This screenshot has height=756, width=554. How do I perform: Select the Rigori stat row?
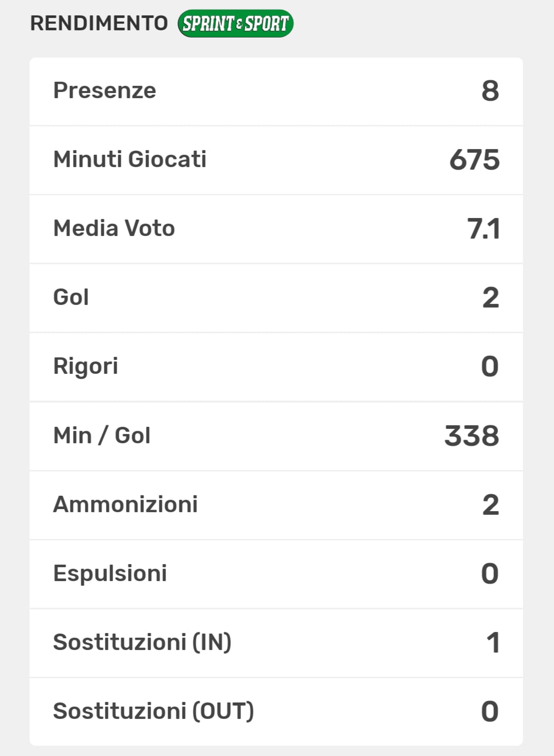coord(276,367)
